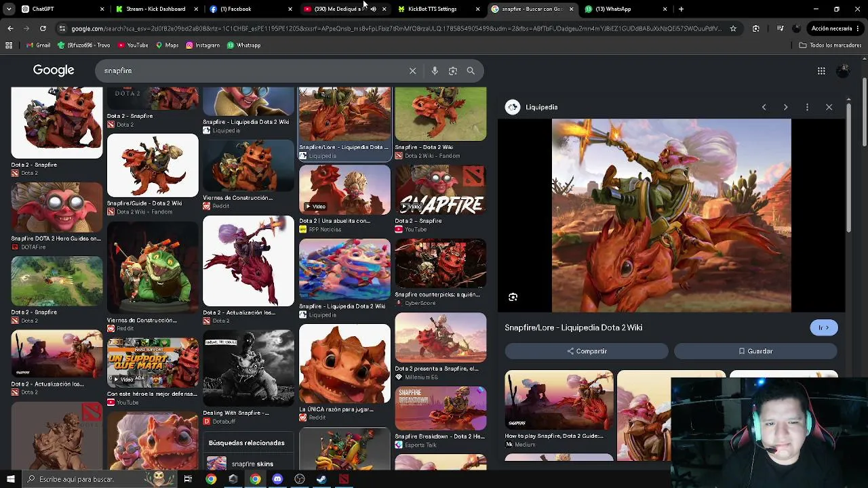The image size is (868, 488).
Task: Open the Maps bookmark
Action: tap(167, 45)
